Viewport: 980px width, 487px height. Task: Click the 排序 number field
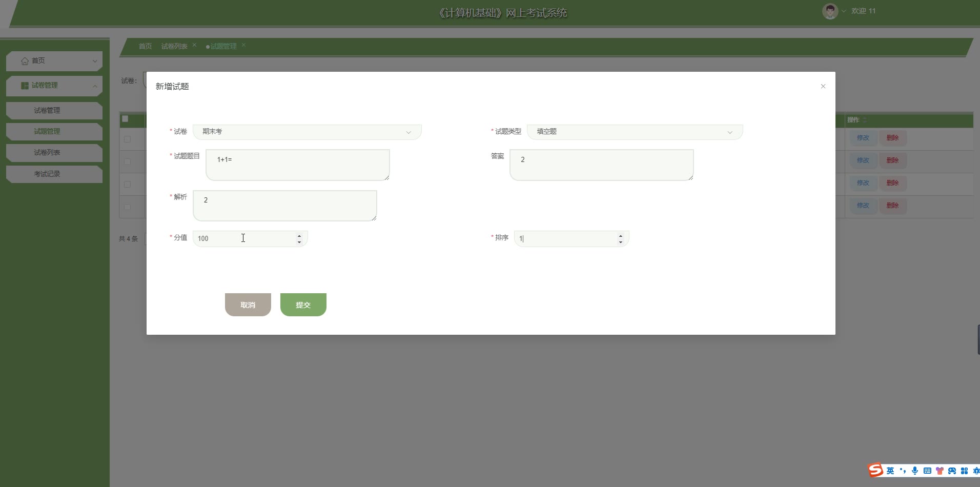pos(571,238)
